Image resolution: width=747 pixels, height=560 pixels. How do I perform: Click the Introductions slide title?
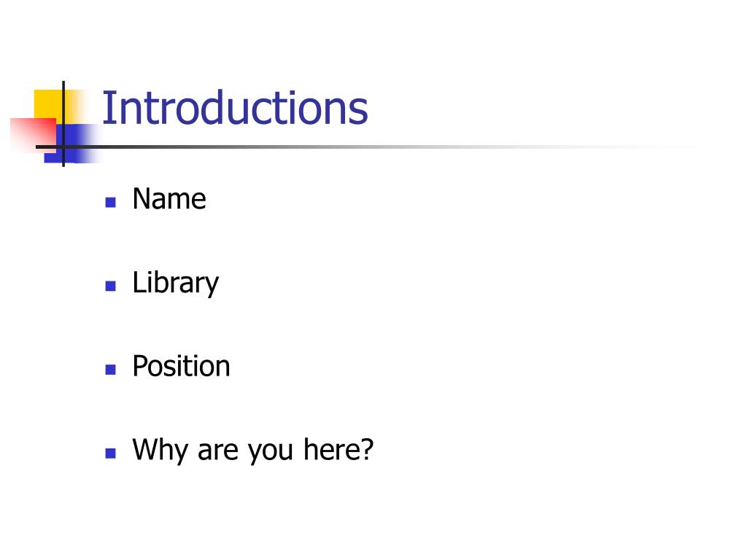point(235,108)
